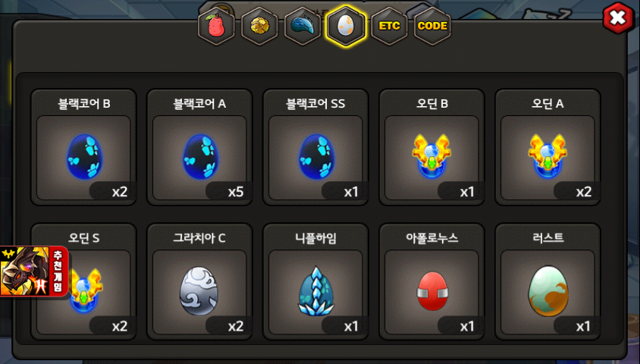640x364 pixels.
Task: Click the x5 count on 블랙코어 A
Action: pos(236,191)
